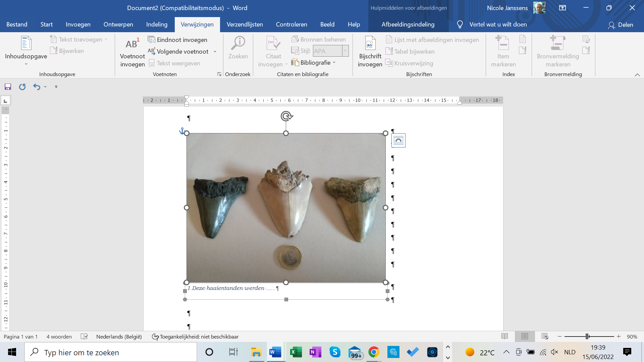This screenshot has width=644, height=362.
Task: Click the rotation handle above the image
Action: click(286, 116)
